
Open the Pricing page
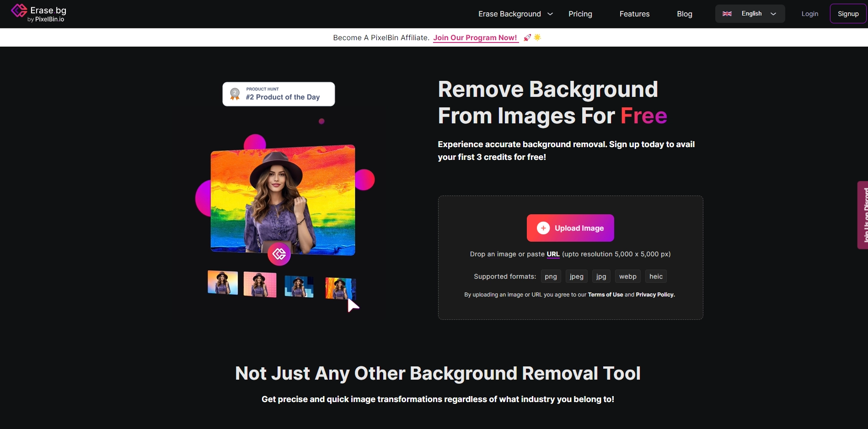(580, 14)
